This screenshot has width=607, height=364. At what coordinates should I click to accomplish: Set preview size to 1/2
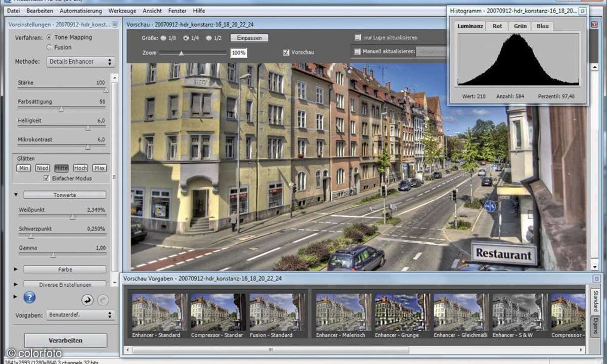point(208,38)
